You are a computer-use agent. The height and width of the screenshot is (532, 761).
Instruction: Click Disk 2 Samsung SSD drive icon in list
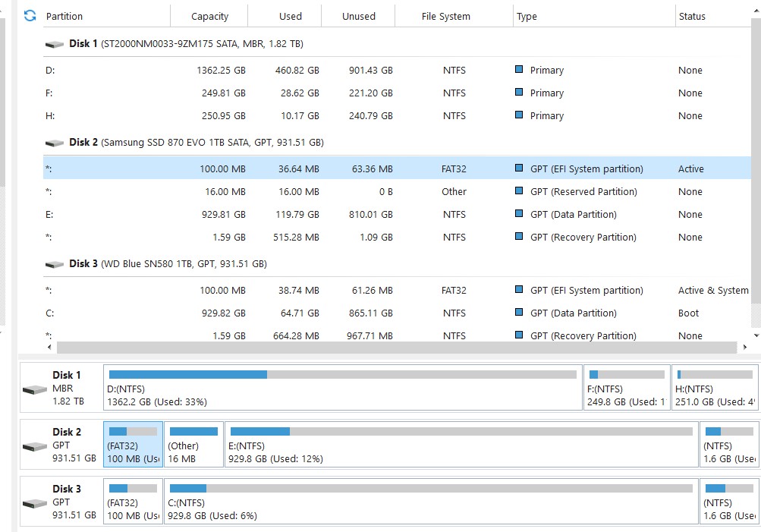[x=54, y=143]
